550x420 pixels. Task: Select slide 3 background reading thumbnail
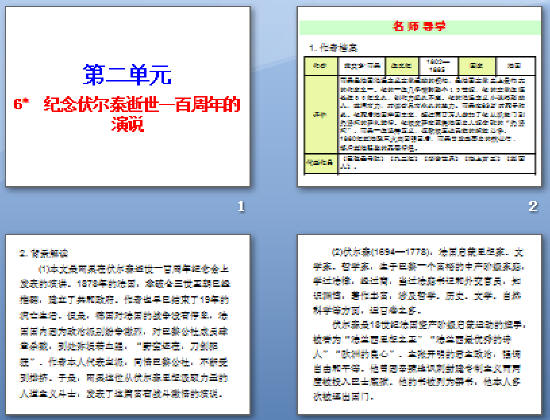tap(128, 324)
